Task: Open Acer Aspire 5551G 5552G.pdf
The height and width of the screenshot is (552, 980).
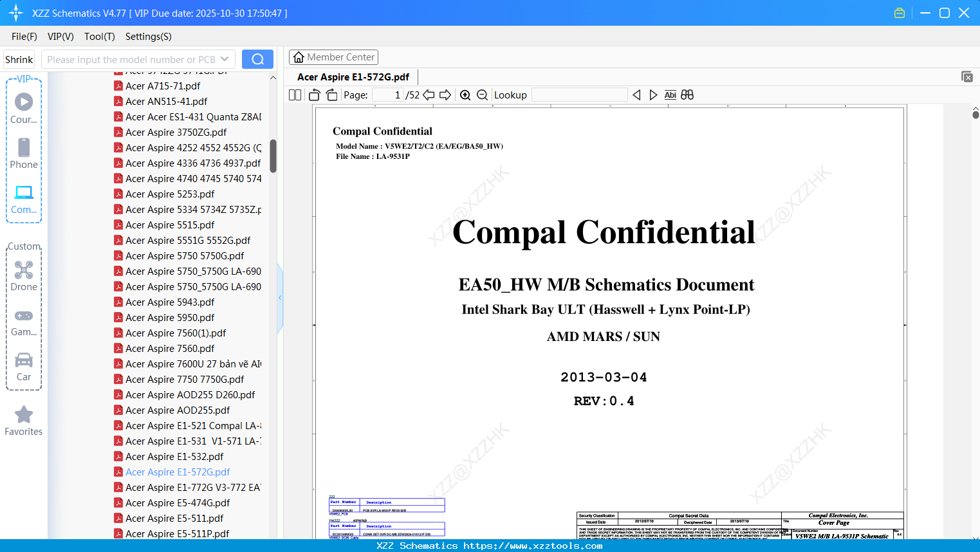Action: 188,241
